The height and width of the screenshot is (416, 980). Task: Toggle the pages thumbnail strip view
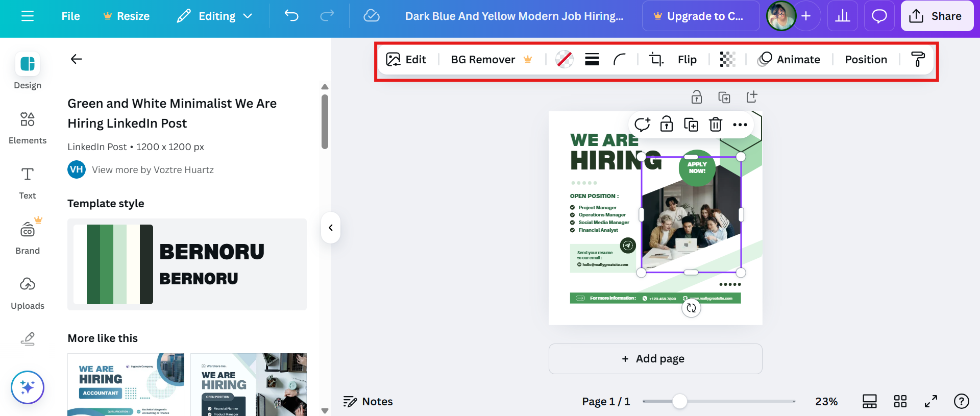tap(870, 402)
